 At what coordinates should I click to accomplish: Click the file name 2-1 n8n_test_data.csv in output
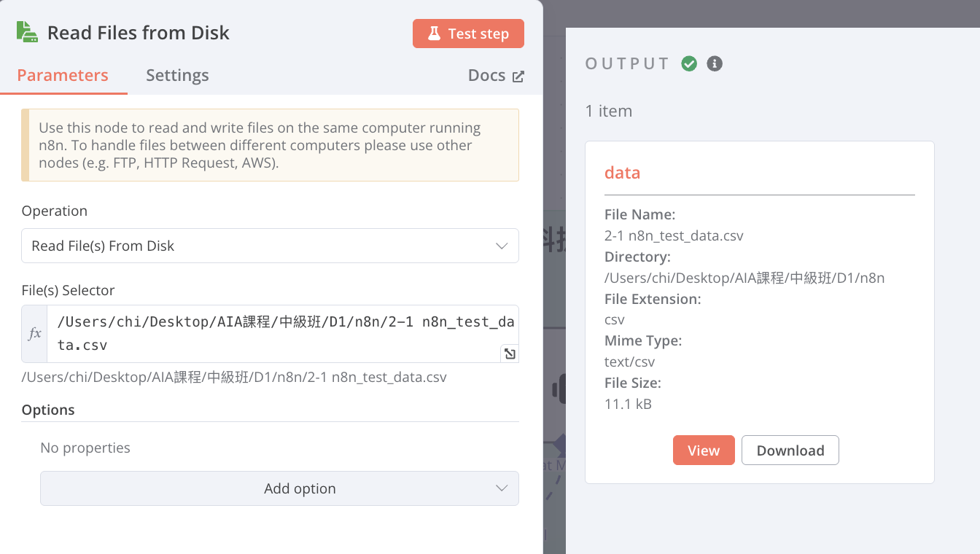(x=674, y=236)
